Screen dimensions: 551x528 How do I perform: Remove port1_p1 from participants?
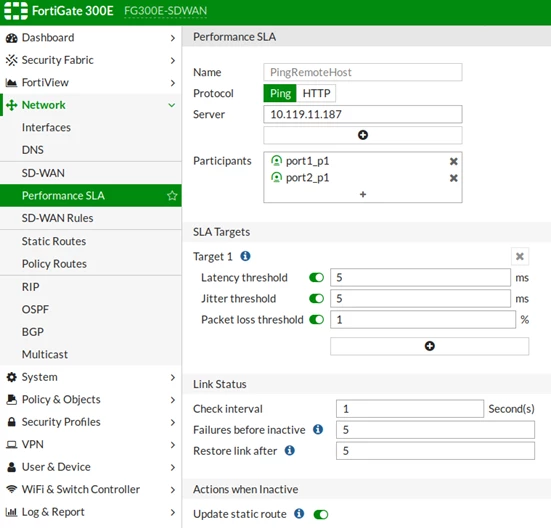[x=454, y=161]
